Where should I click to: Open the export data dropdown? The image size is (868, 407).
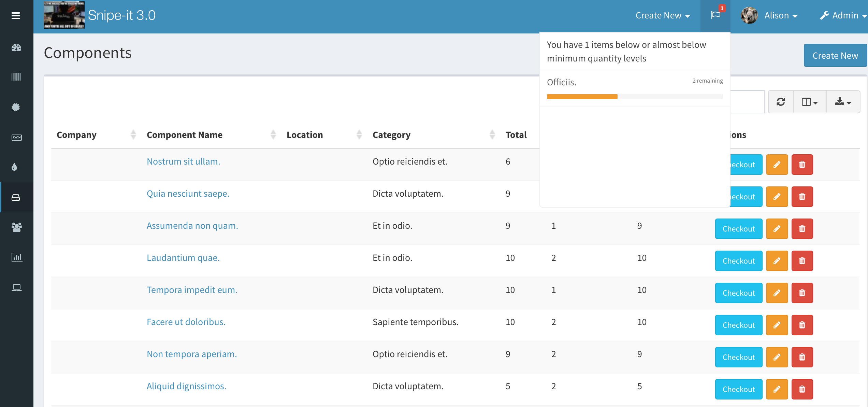[843, 102]
